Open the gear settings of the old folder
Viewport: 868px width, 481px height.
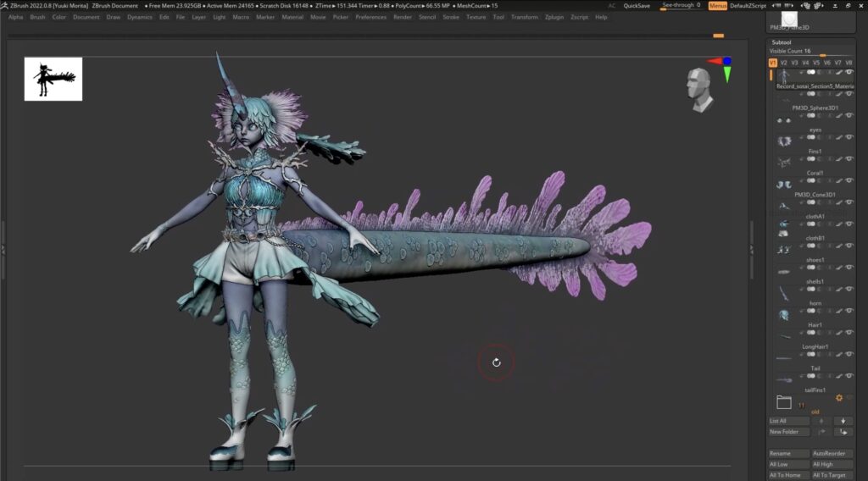pyautogui.click(x=839, y=398)
